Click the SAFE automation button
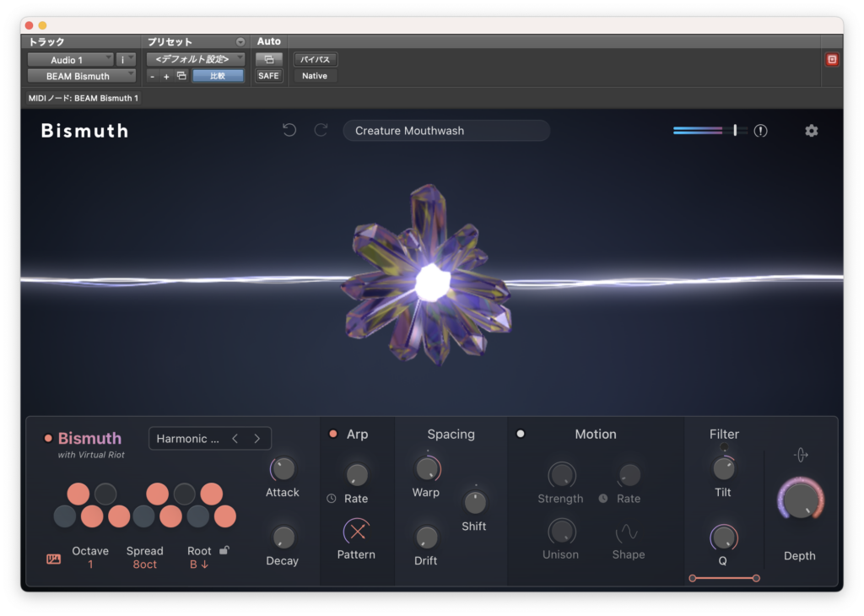The height and width of the screenshot is (616, 864). (x=268, y=75)
